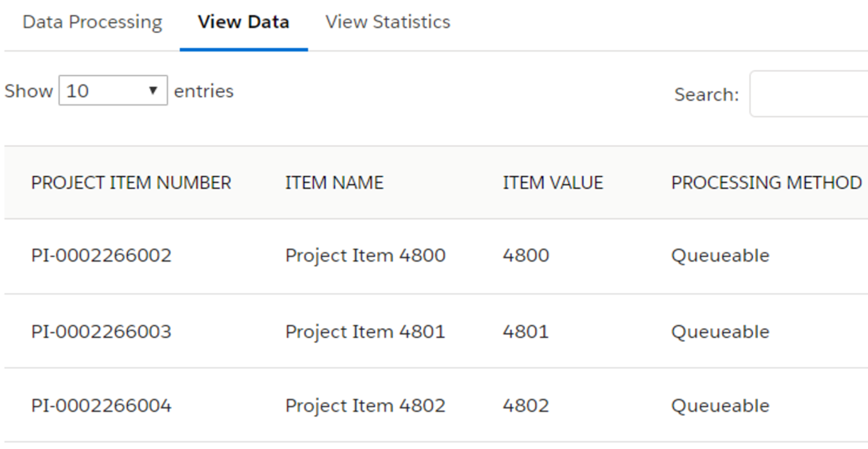Image resolution: width=868 pixels, height=449 pixels.
Task: Click Queueable in the first row
Action: click(x=720, y=256)
